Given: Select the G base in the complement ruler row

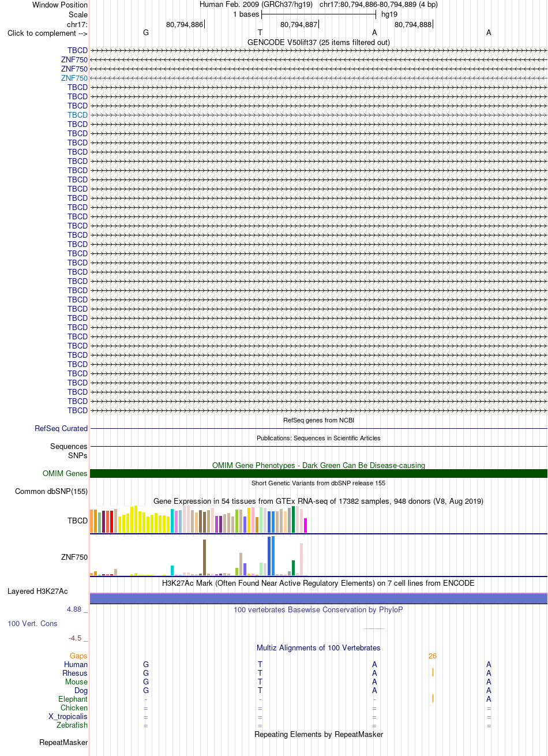Looking at the screenshot, I should [x=146, y=33].
